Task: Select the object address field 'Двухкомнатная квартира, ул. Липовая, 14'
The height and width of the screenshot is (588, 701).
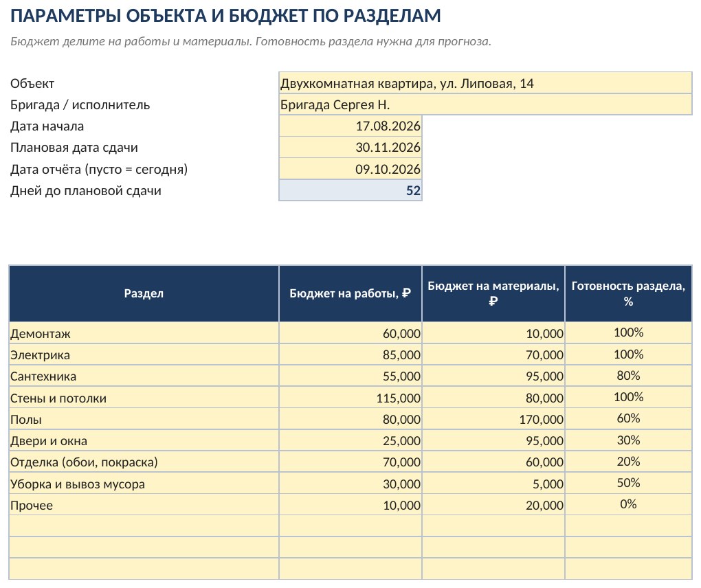Action: (485, 83)
